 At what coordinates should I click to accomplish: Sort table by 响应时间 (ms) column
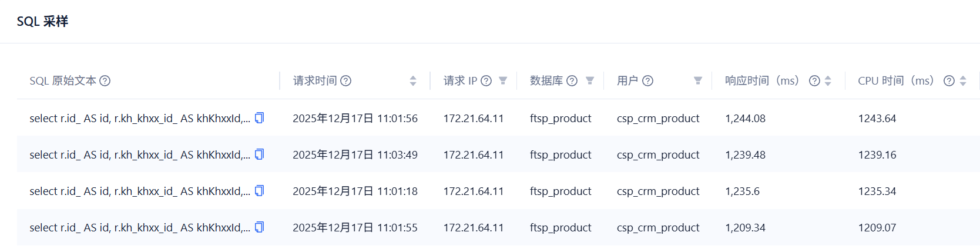click(x=828, y=80)
